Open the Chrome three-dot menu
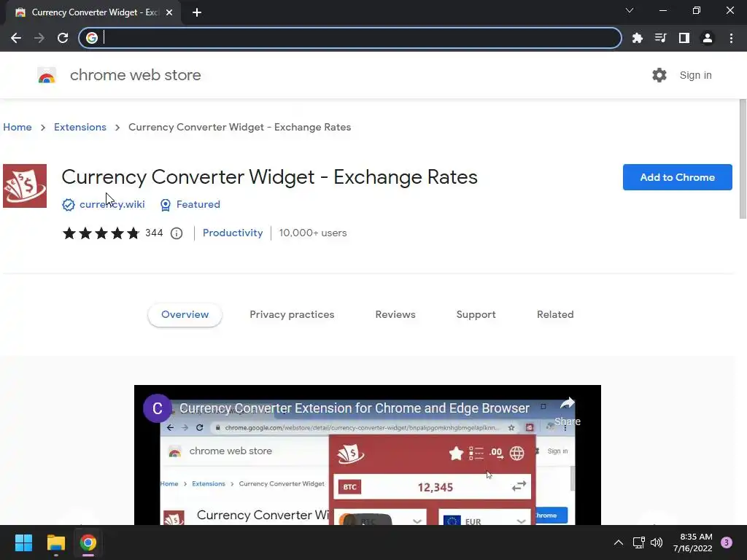Screen dimensions: 747x560 pyautogui.click(x=731, y=38)
